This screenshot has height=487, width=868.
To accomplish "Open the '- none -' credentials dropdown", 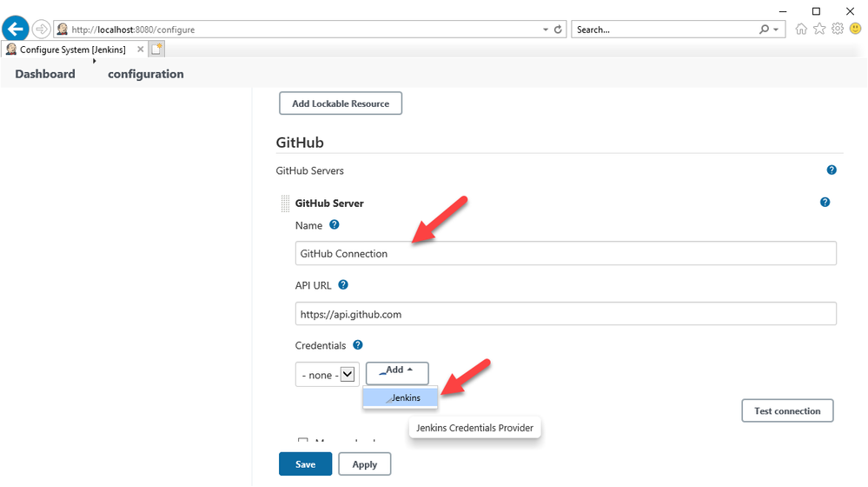I will (328, 375).
